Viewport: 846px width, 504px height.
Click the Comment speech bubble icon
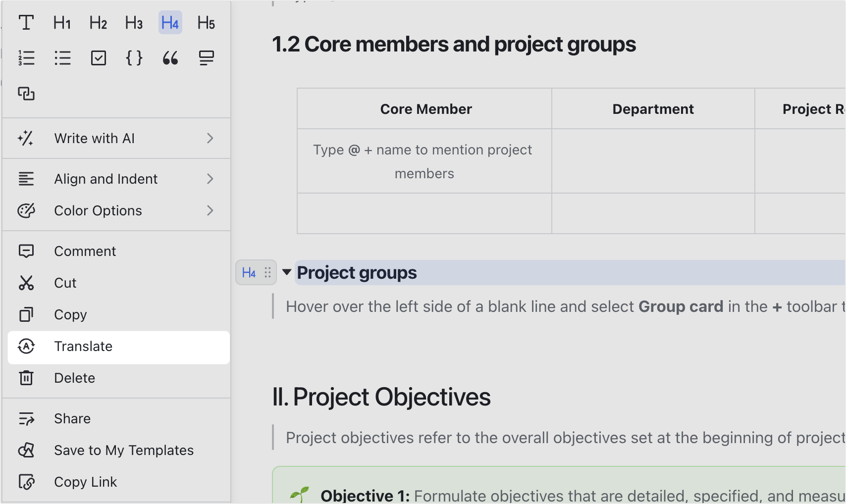26,251
